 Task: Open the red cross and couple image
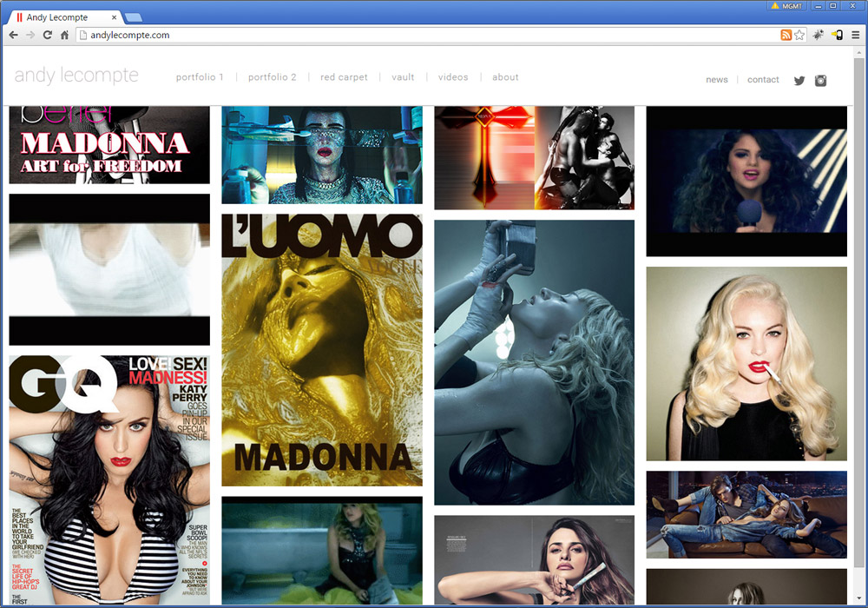click(534, 158)
